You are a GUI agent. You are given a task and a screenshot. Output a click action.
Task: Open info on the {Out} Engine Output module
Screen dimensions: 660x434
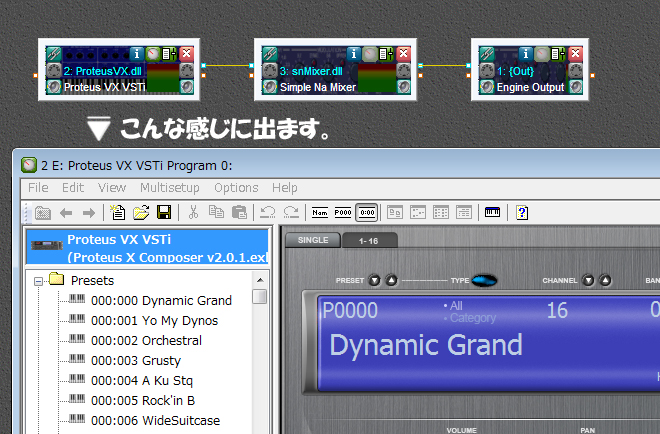tap(525, 53)
